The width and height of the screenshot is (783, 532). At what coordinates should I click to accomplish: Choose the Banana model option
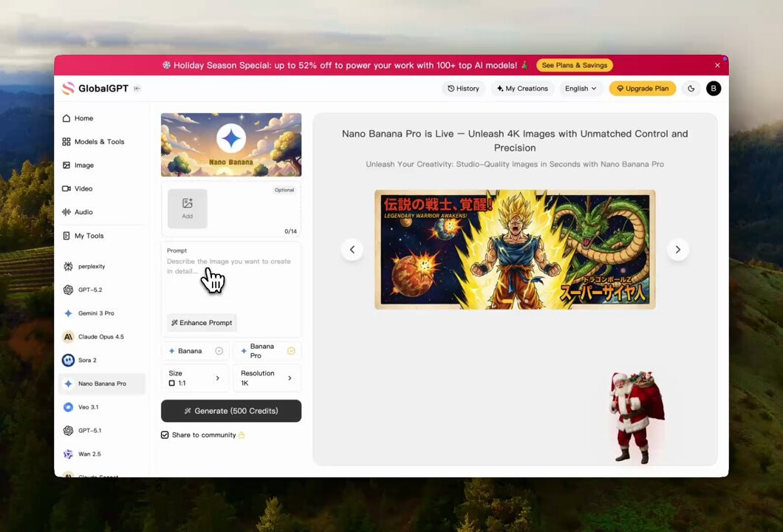[195, 351]
